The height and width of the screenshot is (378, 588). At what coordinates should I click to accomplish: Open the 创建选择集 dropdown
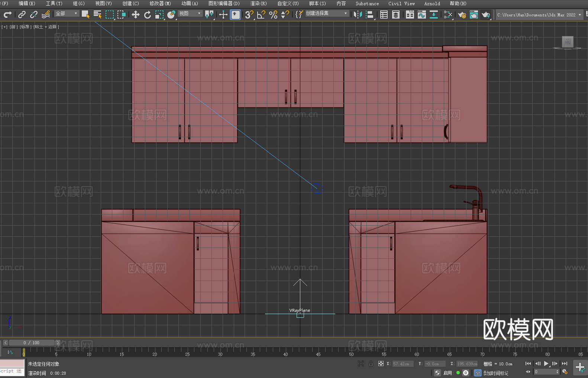[x=327, y=13]
